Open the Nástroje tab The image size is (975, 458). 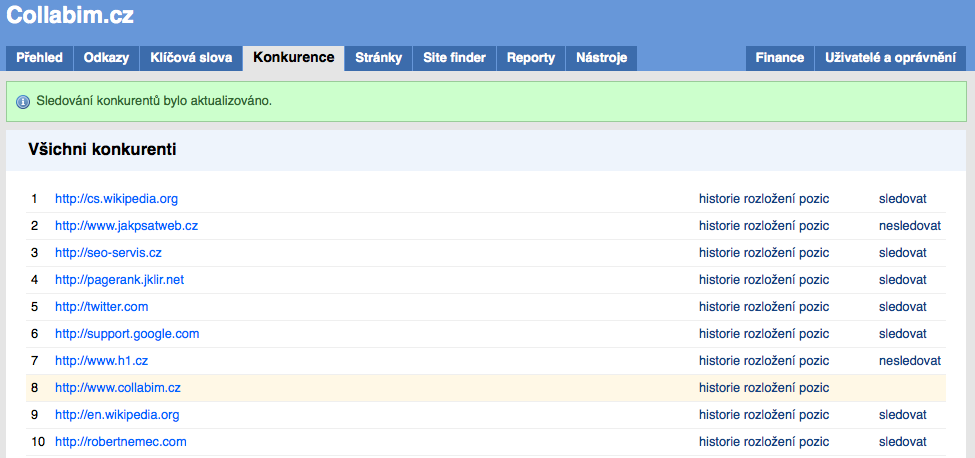click(601, 58)
